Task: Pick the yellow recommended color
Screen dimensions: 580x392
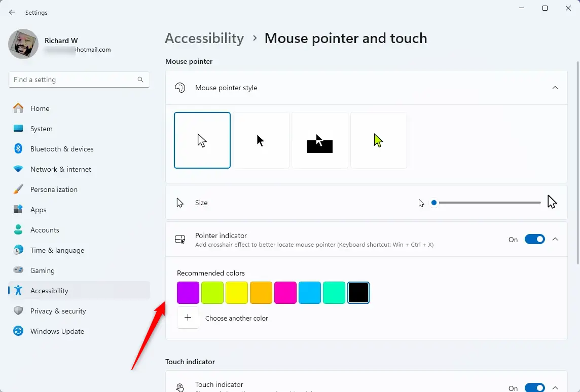Action: tap(237, 293)
